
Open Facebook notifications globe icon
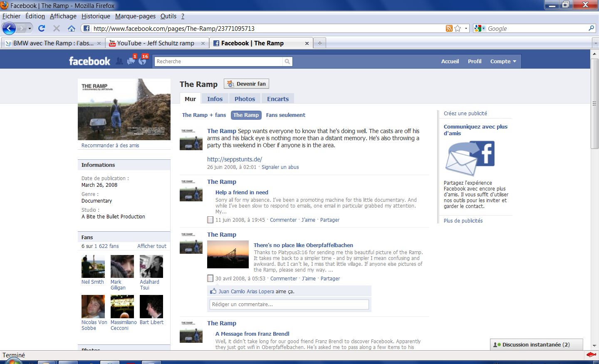click(x=142, y=61)
